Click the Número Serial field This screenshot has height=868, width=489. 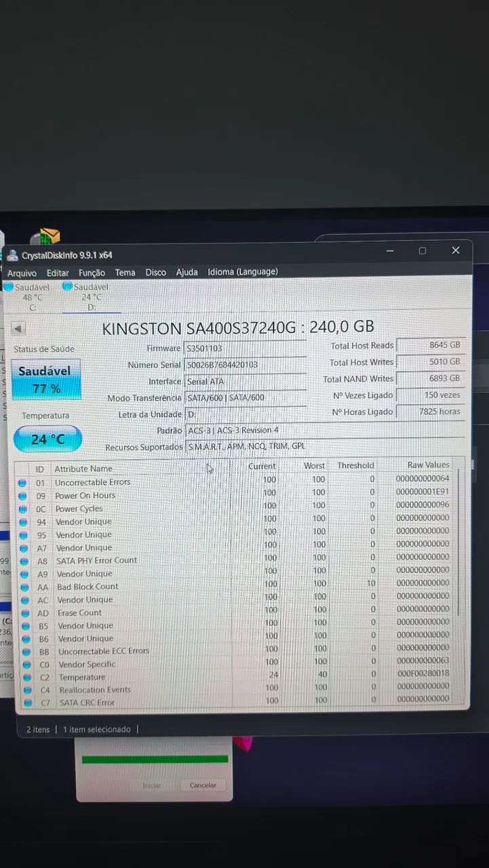click(x=246, y=365)
